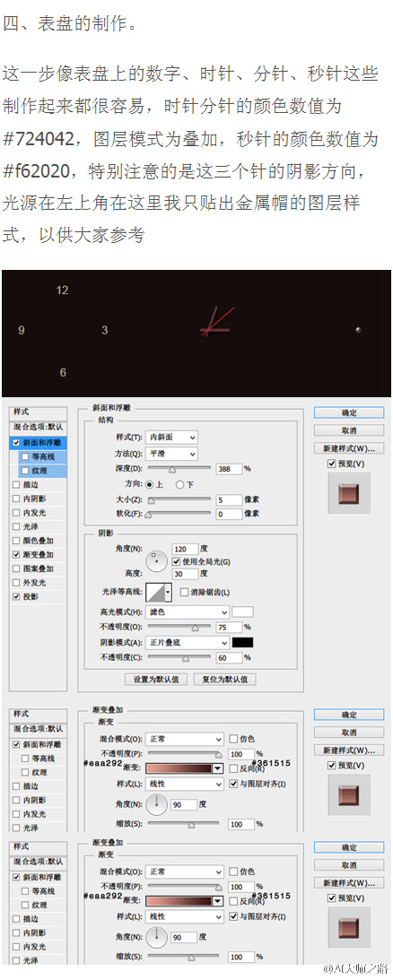Select 混合选项:默认 in lower 渐变叠加 dialog list
The height and width of the screenshot is (980, 393).
pyautogui.click(x=38, y=862)
